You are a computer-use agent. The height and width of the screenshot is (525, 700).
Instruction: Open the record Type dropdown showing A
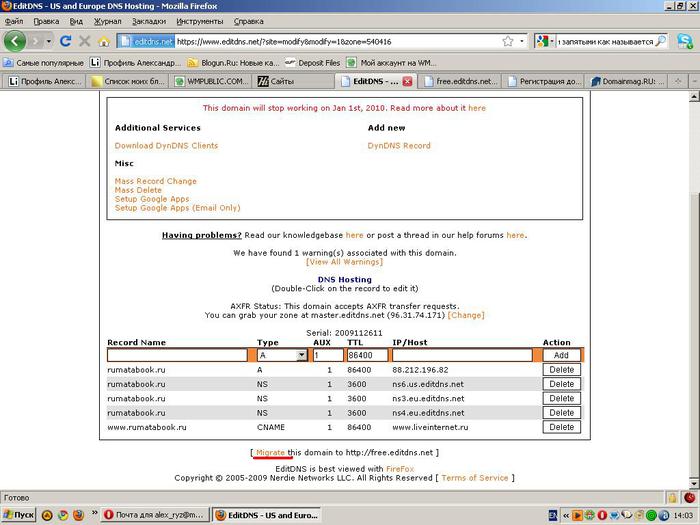[282, 355]
